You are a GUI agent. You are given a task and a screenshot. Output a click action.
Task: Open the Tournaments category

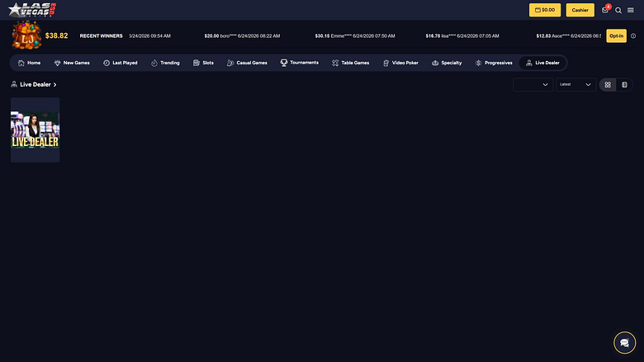coord(300,63)
